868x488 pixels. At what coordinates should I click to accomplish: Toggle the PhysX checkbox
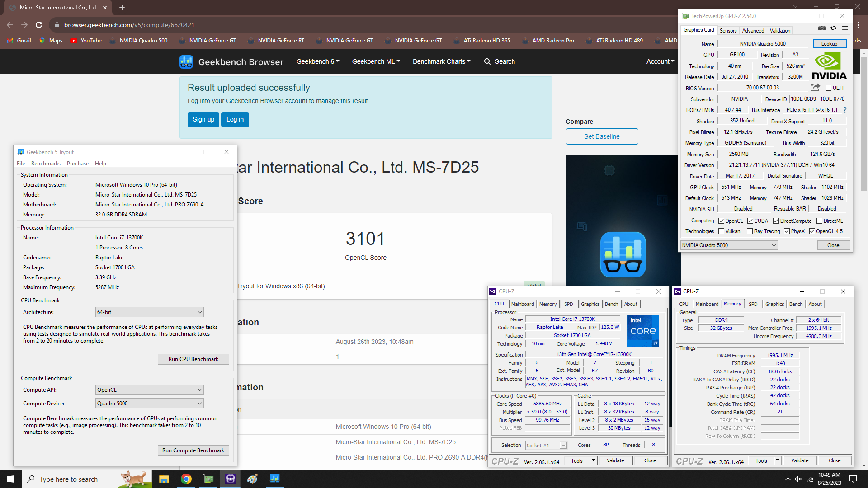[787, 231]
